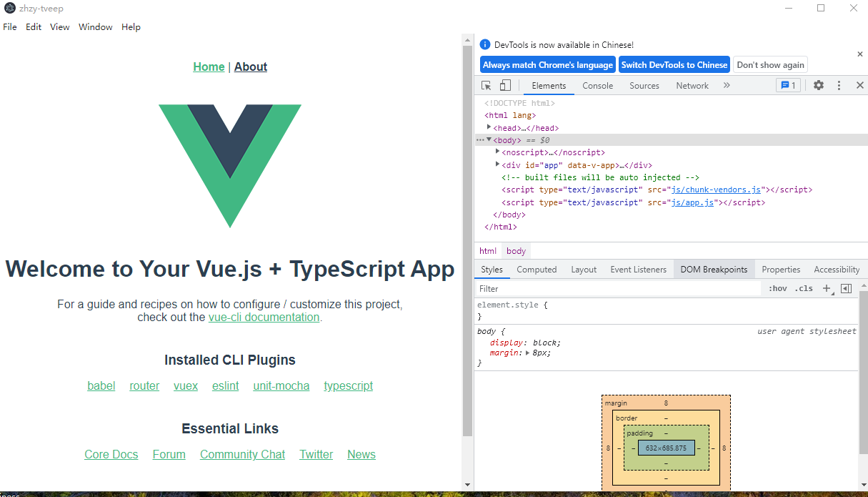Switch to the Console tab
868x497 pixels.
pyautogui.click(x=598, y=86)
